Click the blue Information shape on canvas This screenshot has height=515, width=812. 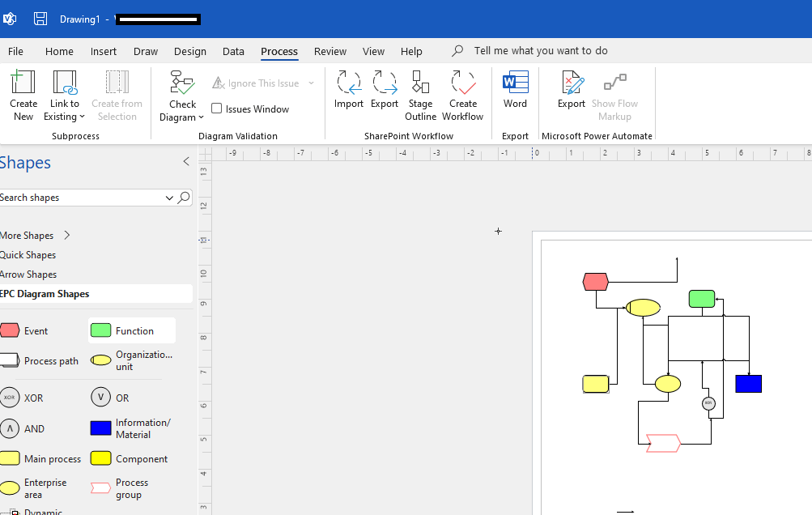pos(748,384)
